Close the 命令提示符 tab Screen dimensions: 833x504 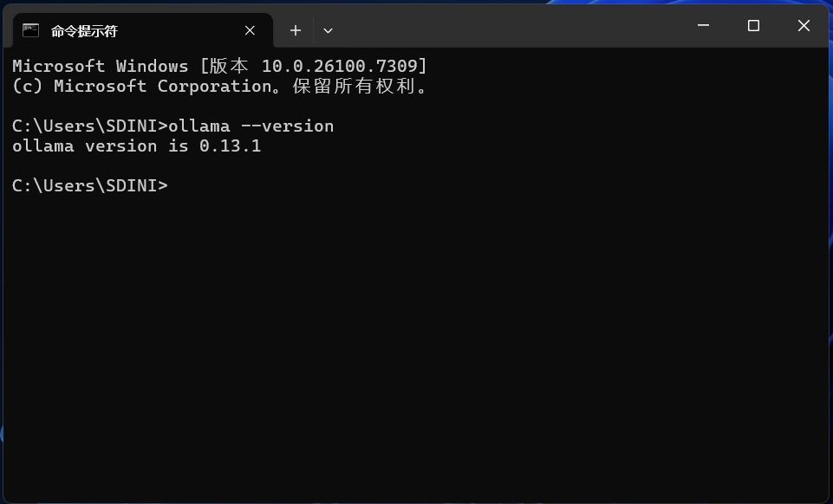250,31
